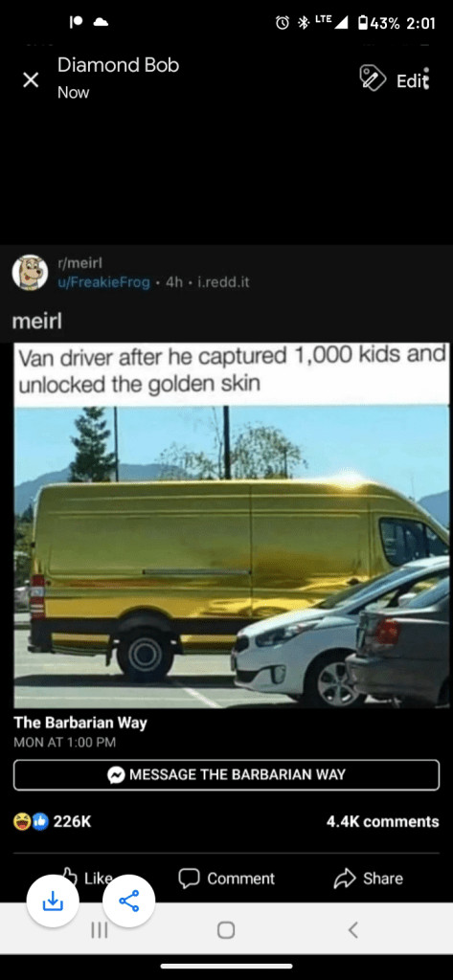Tap the blue share icon button
Screen dimensions: 453x980
[129, 901]
